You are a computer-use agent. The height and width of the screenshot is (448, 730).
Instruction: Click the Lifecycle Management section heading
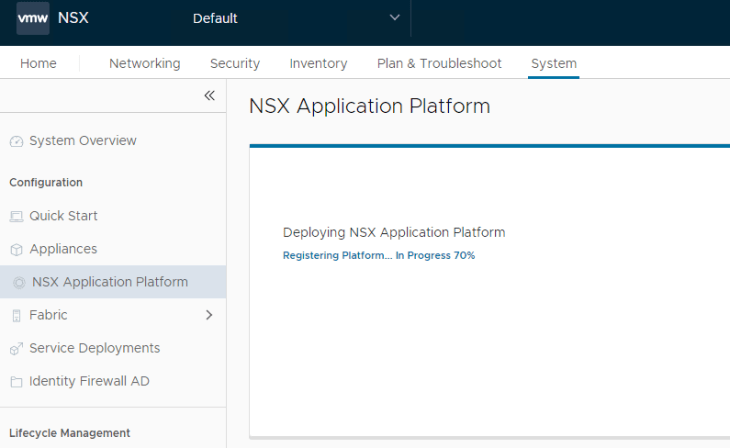click(70, 433)
